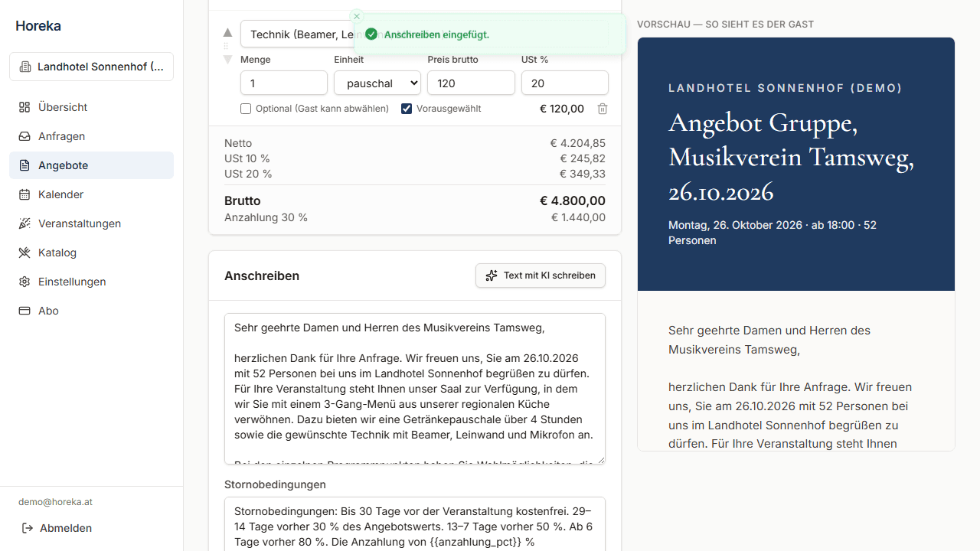
Task: Click the Horeka logo text
Action: (38, 26)
